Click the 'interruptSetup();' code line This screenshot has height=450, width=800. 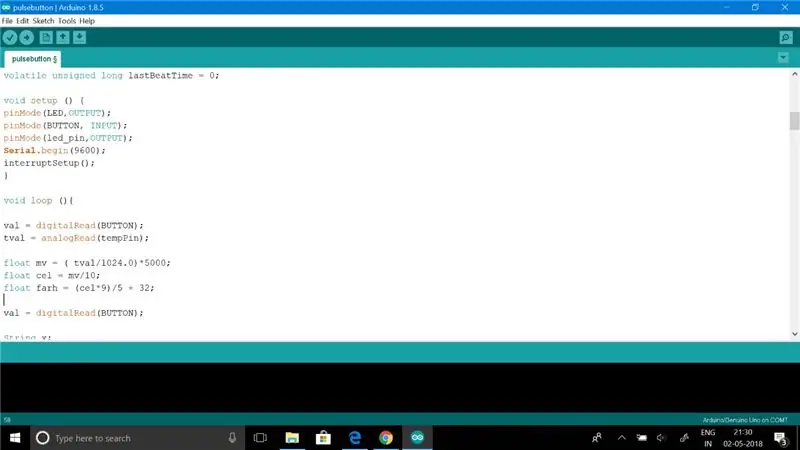[49, 163]
